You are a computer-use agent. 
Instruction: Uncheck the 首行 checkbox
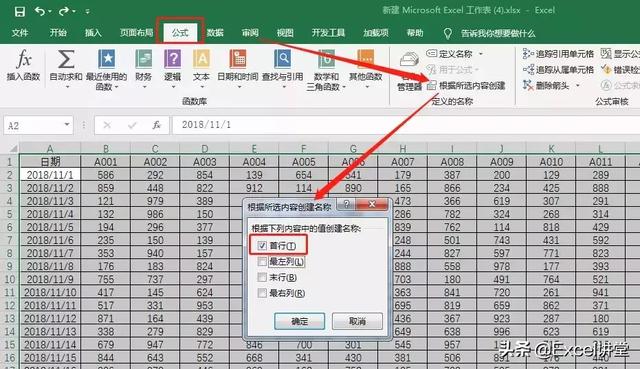262,246
